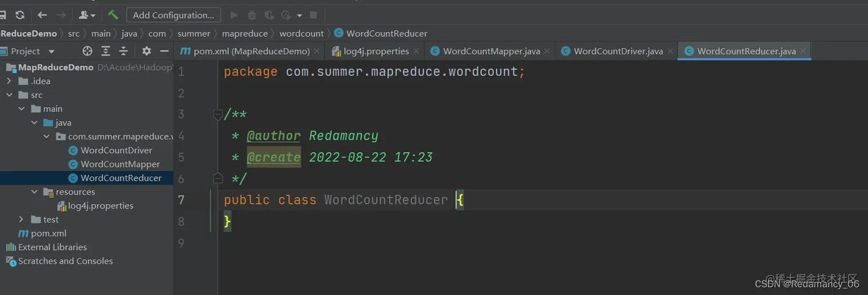Screen dimensions: 868x295
Task: Collapse the java folder arrow
Action: click(x=34, y=122)
